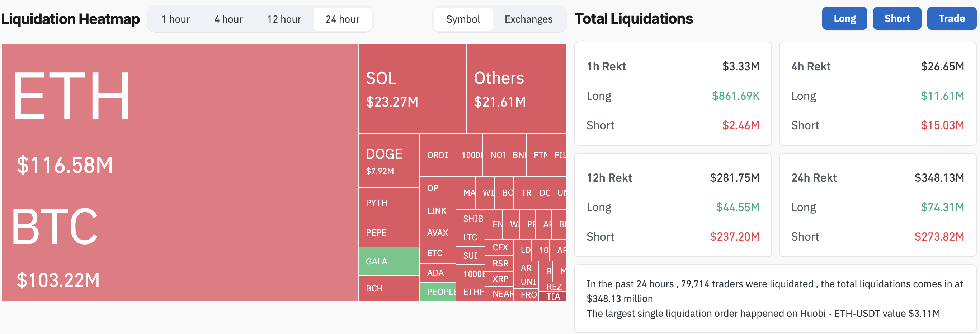Click the 24h Rekt summary card
The width and height of the screenshot is (980, 334).
pos(877,205)
